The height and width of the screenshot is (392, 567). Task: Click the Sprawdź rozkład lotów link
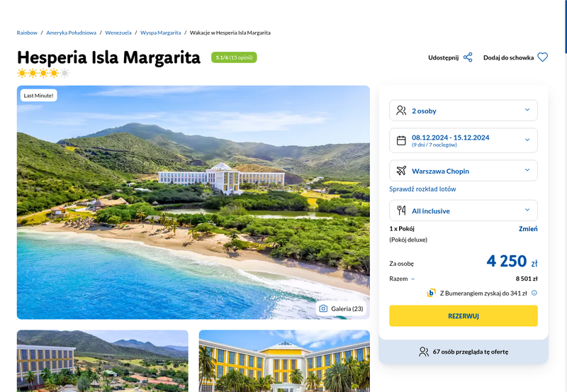coord(422,189)
